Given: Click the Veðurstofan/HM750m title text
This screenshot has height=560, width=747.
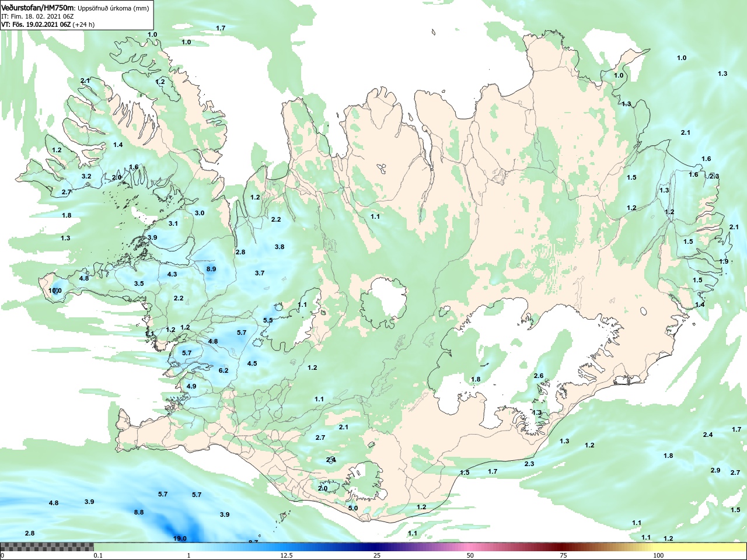Looking at the screenshot, I should tap(38, 8).
